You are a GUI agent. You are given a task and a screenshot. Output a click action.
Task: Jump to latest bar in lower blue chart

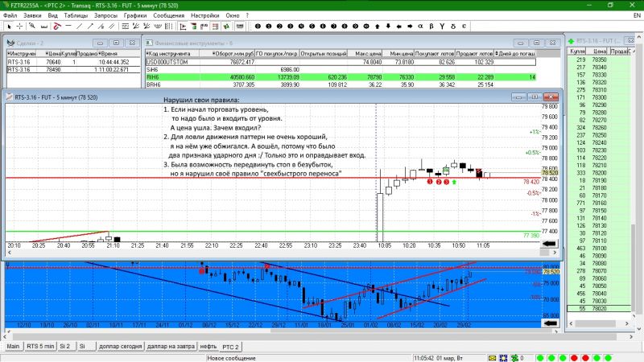[x=551, y=323]
